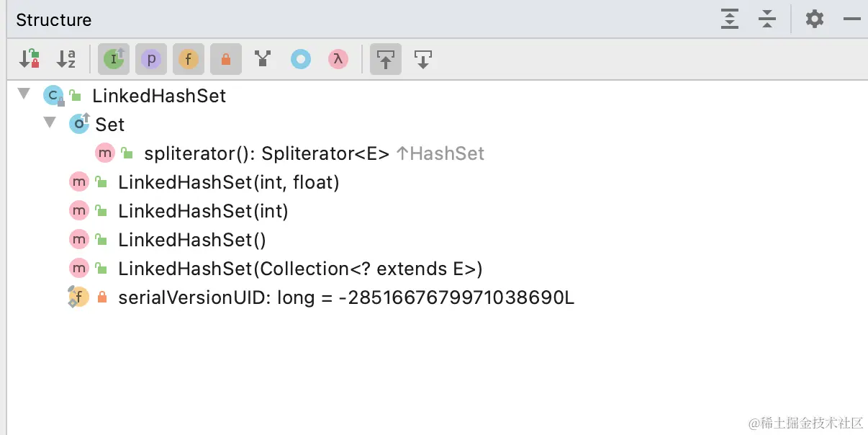Click the Show Lambdas icon
The width and height of the screenshot is (868, 435).
point(338,59)
